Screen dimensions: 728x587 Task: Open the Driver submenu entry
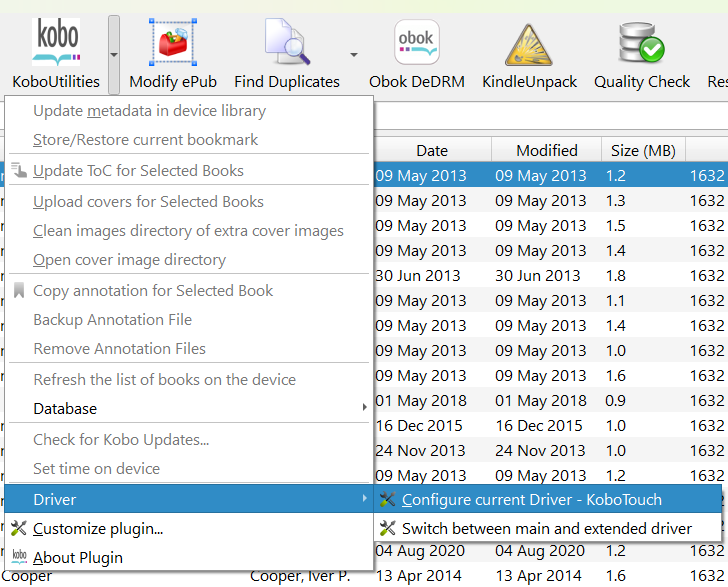click(189, 500)
